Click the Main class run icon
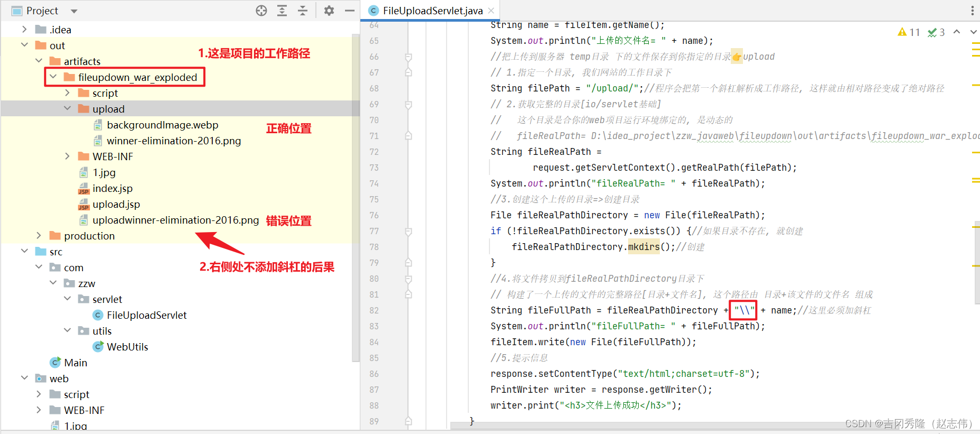Screen dimensions: 980x434 (55, 363)
